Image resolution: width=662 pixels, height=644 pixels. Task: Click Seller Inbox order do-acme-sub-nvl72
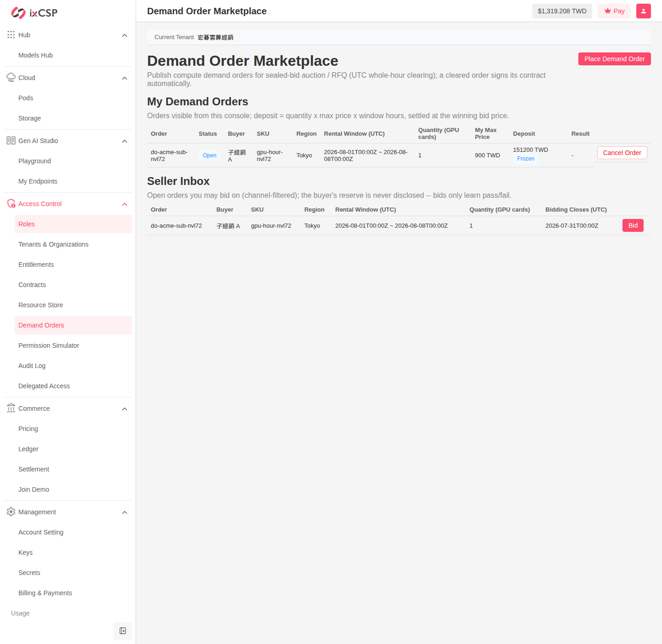[177, 226]
